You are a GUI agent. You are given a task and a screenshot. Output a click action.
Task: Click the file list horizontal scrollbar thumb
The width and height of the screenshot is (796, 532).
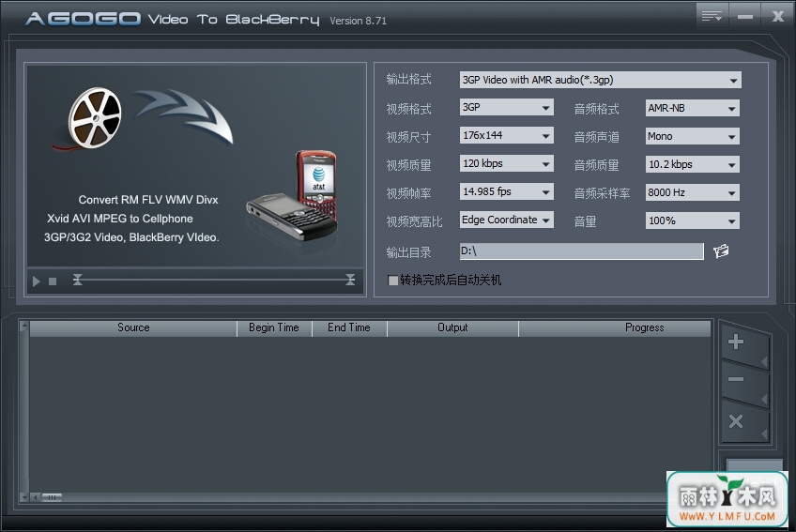52,497
